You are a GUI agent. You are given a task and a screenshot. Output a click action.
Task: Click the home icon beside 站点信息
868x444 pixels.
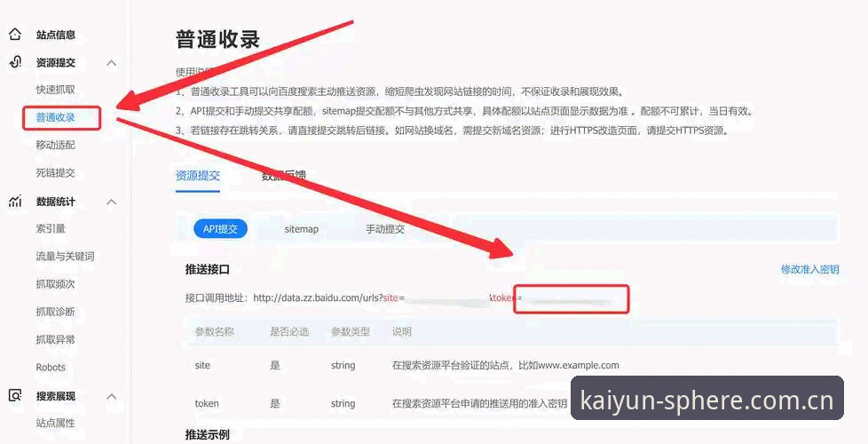click(x=15, y=35)
